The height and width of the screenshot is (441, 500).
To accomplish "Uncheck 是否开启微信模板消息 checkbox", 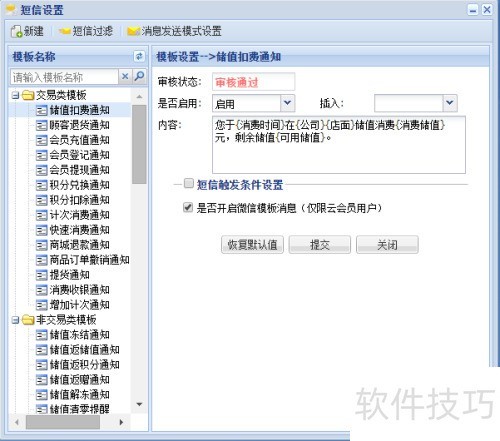I will (x=188, y=208).
